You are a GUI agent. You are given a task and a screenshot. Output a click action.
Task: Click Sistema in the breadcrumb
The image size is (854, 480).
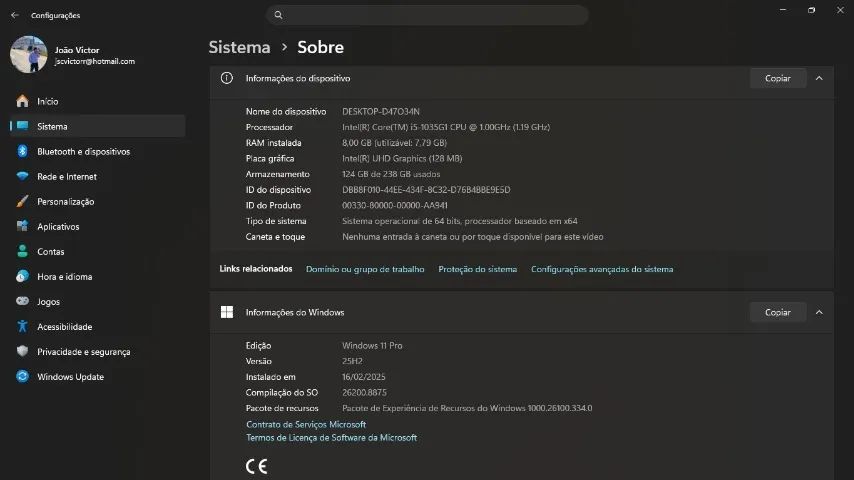(239, 47)
